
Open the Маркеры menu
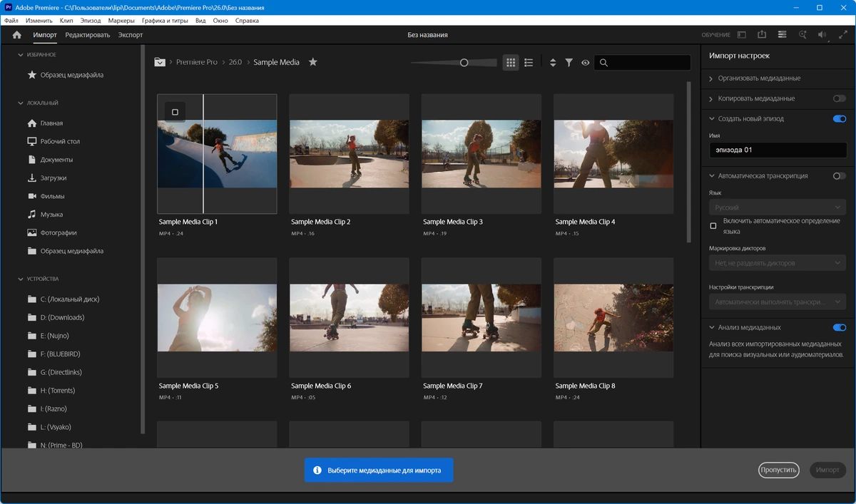click(121, 21)
